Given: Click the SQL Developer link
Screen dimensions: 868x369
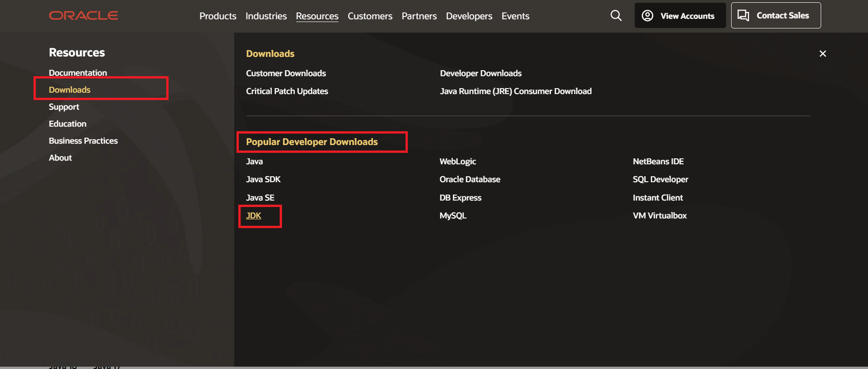Looking at the screenshot, I should pyautogui.click(x=660, y=179).
